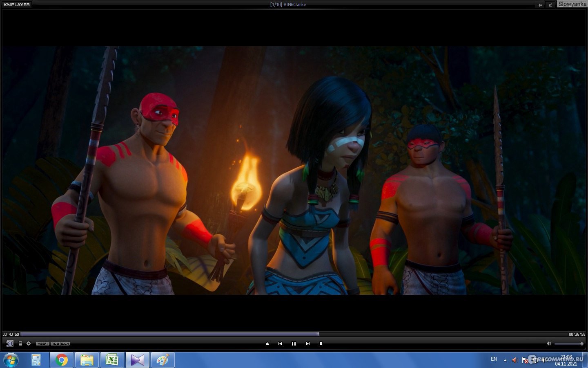Click the EN language indicator
Image resolution: width=588 pixels, height=368 pixels.
494,359
